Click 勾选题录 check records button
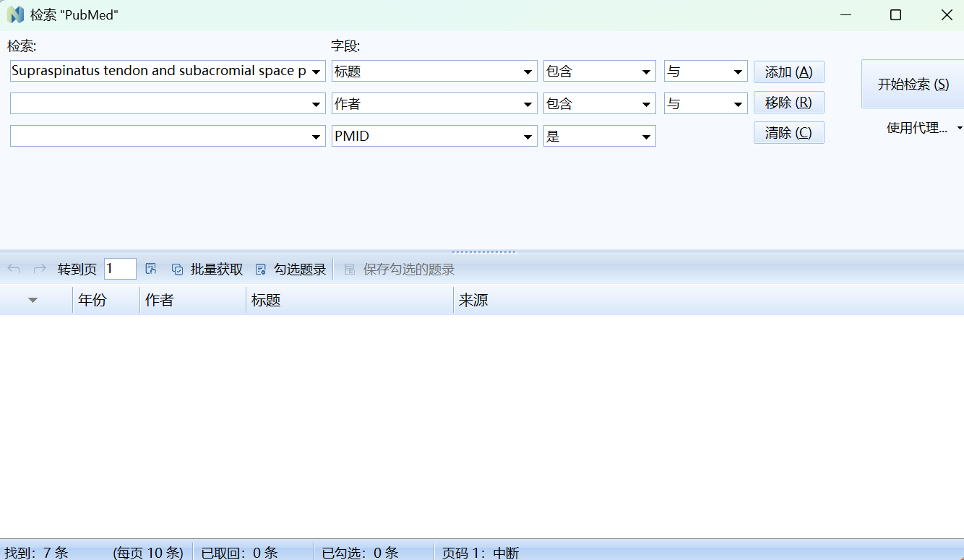Image resolution: width=964 pixels, height=560 pixels. 291,270
